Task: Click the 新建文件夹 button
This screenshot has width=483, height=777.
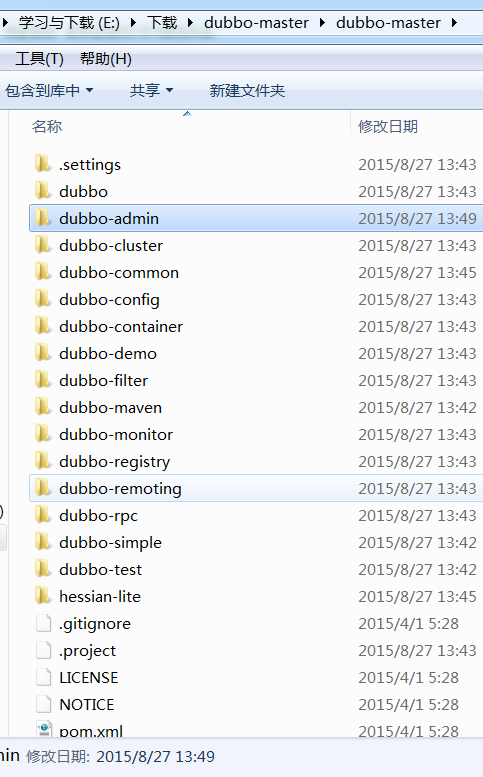Action: [x=247, y=91]
